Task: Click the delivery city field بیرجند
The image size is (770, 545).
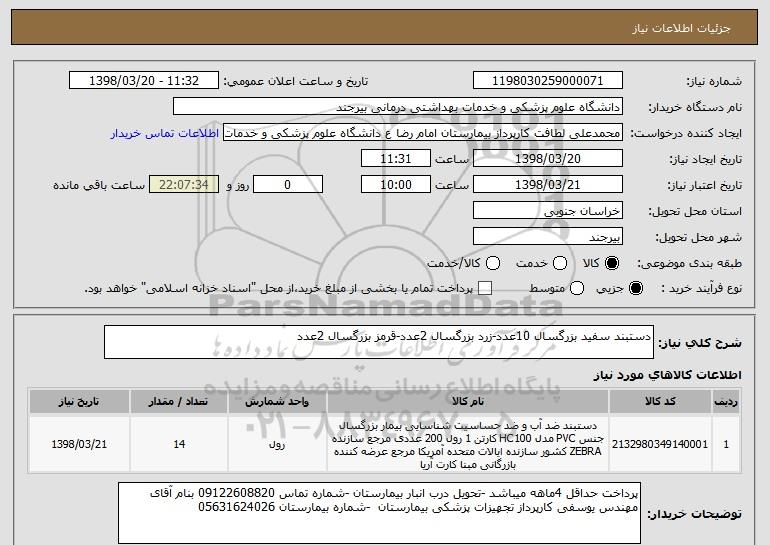Action: [548, 237]
